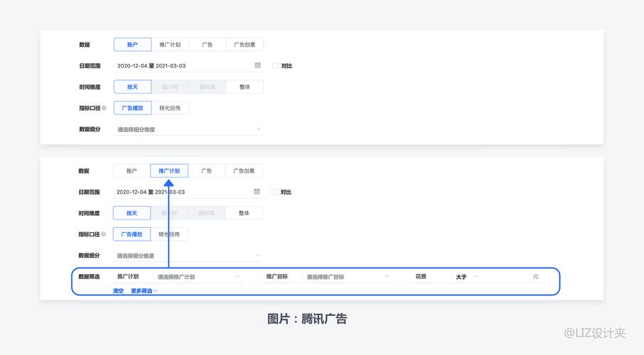
Task: Open the 请选择推广目标 filter dropdown
Action: tap(347, 277)
